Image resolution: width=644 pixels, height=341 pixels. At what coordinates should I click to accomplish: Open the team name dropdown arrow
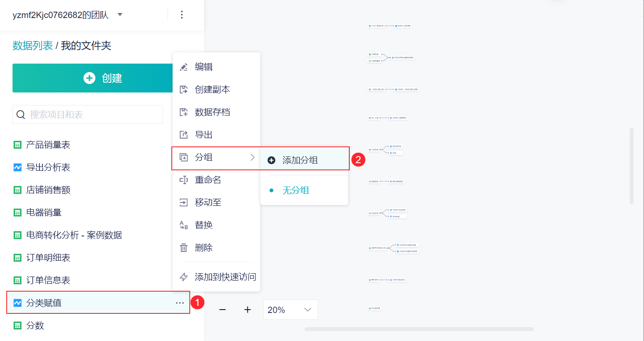tap(120, 15)
